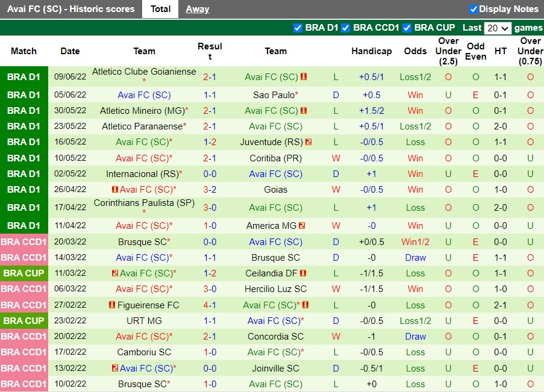Click the 4-1 result for Figueirense FC
Screen dimensions: 544x392
(x=210, y=305)
